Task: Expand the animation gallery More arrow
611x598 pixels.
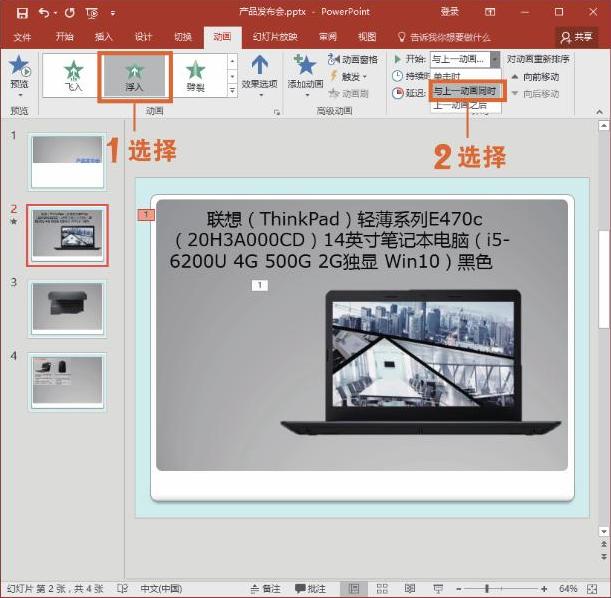Action: [232, 90]
